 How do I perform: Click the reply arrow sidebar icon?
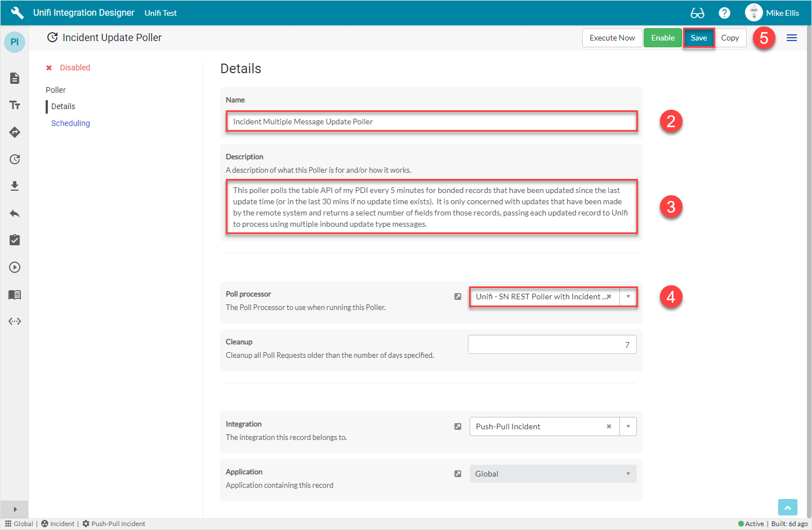coord(14,213)
